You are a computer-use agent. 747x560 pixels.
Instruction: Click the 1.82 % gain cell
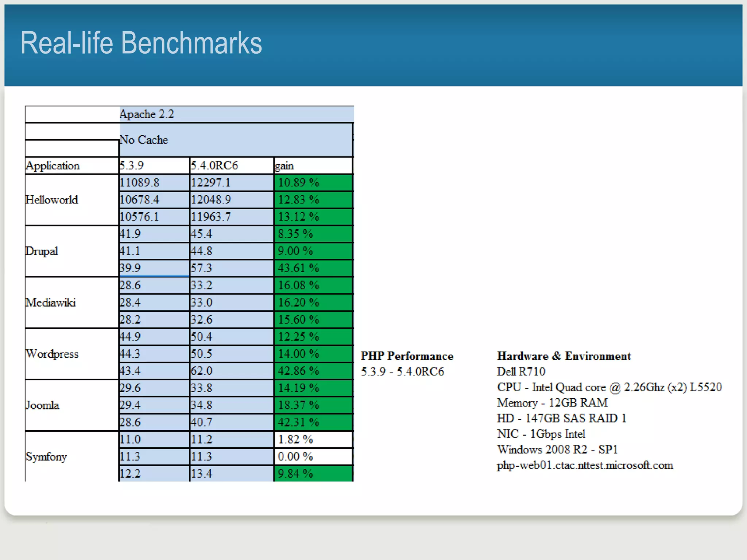click(x=313, y=440)
